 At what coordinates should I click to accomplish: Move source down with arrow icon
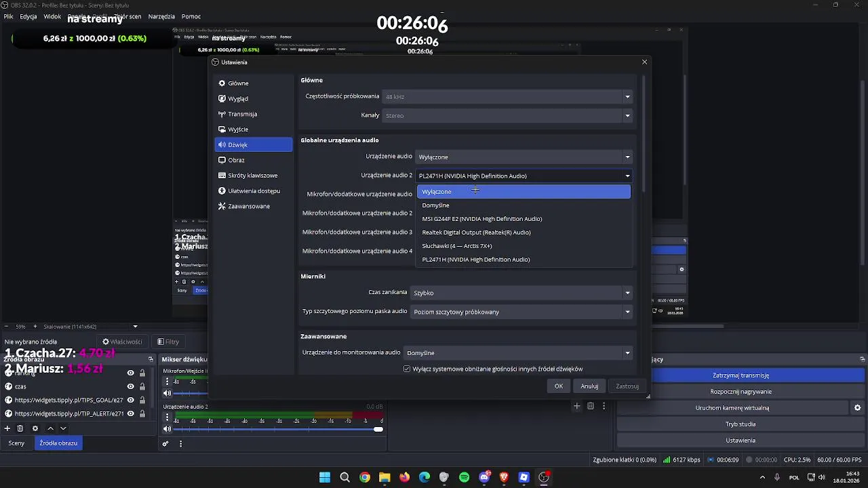[63, 428]
